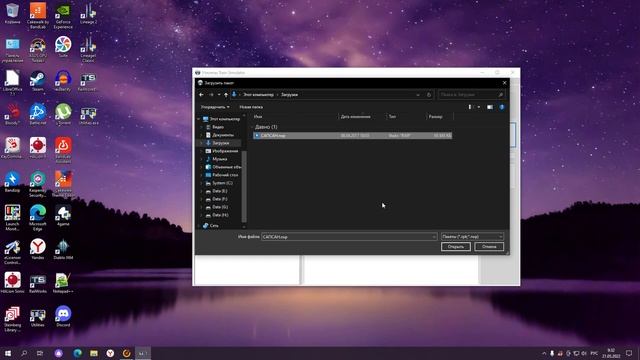Select the САПСАН.rwp file row
640x360 pixels.
[352, 135]
